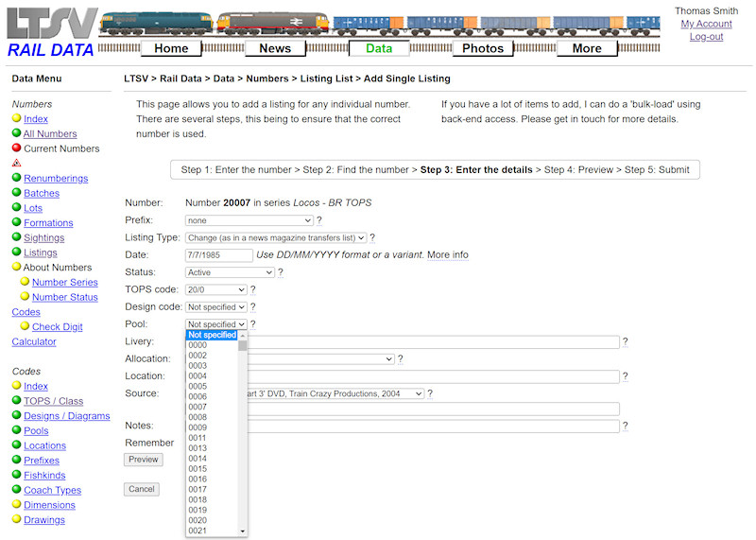The image size is (756, 540).
Task: Open the Source dropdown
Action: click(x=335, y=393)
